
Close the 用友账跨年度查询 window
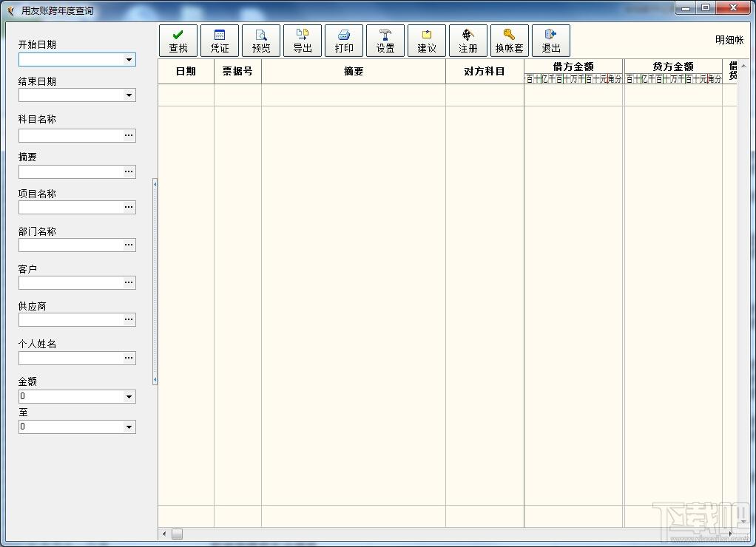733,7
